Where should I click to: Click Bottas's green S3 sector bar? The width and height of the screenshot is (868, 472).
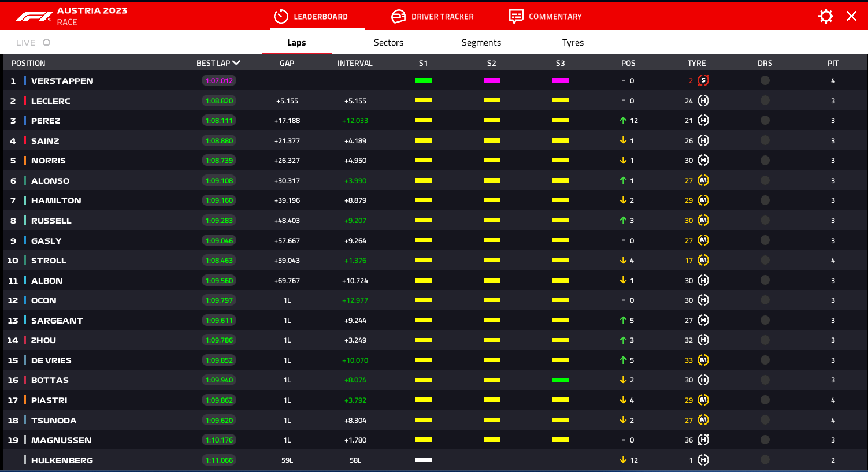coord(560,380)
